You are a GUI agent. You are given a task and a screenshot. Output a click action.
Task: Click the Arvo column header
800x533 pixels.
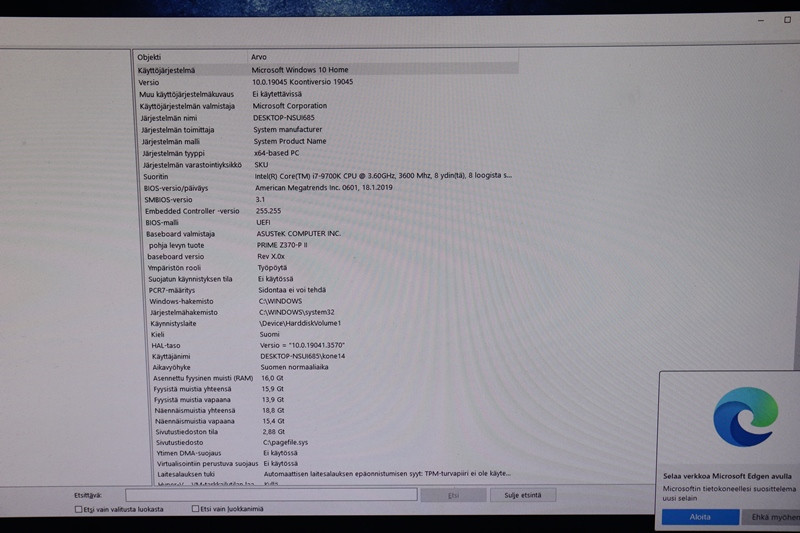click(x=383, y=57)
